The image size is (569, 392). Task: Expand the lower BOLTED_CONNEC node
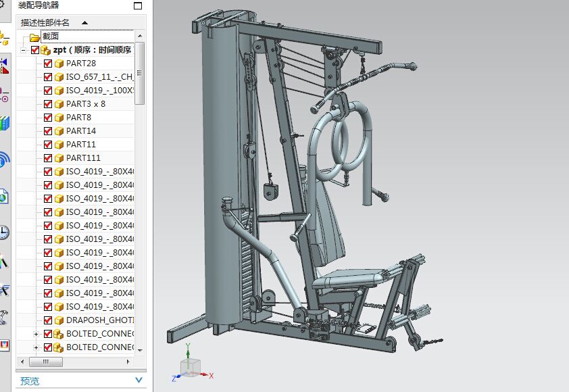36,347
